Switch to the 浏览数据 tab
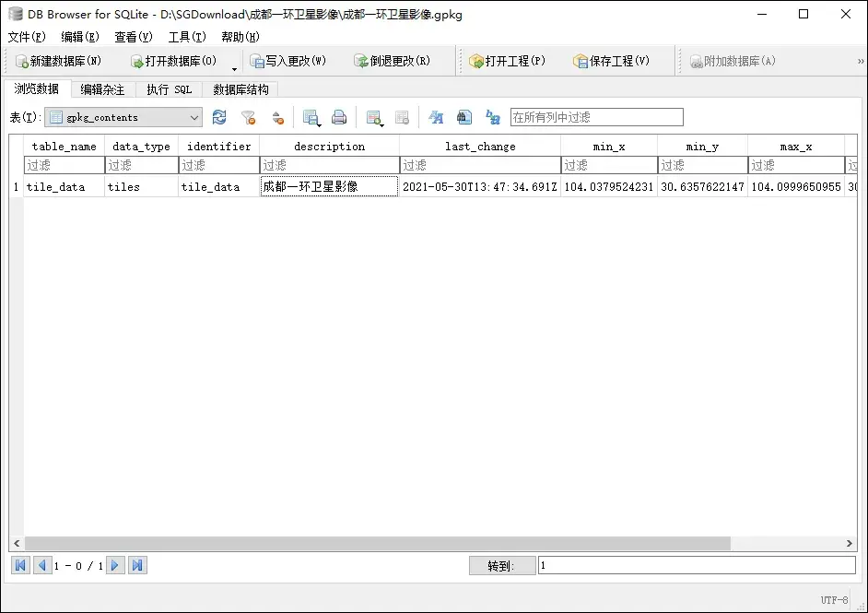This screenshot has height=613, width=868. coord(37,88)
